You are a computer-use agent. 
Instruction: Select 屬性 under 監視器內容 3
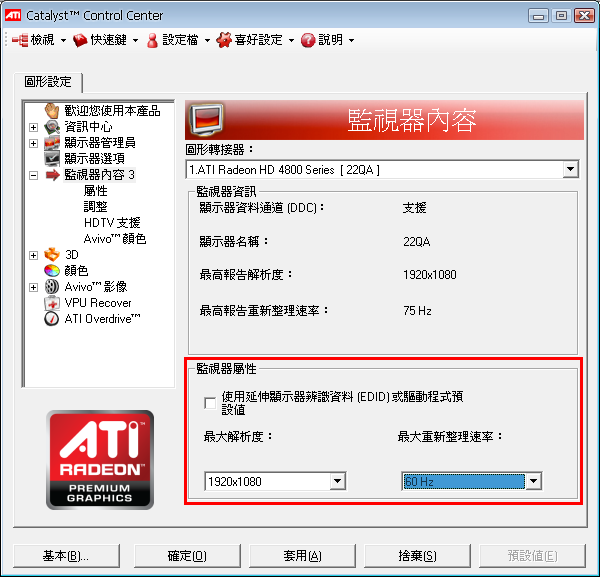pyautogui.click(x=95, y=191)
